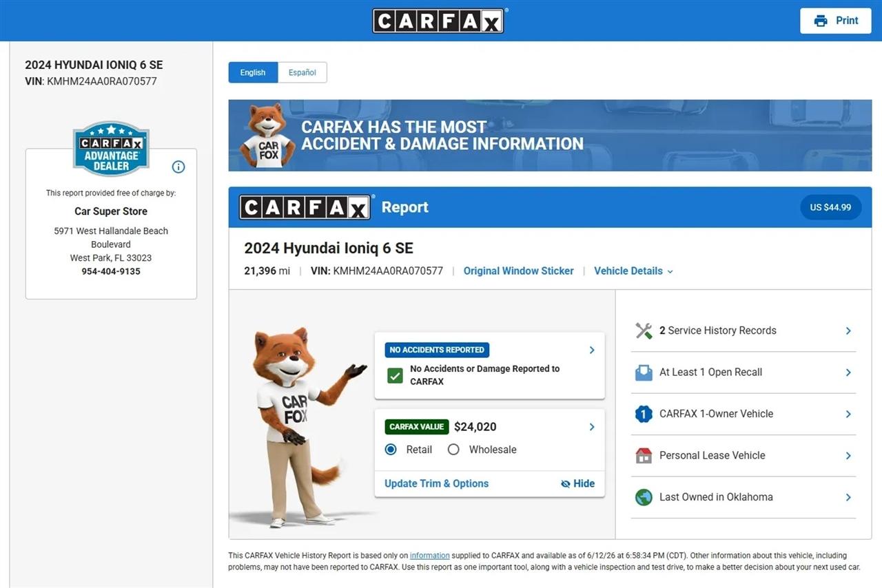This screenshot has width=882, height=588.
Task: Click Update Trim & Options link
Action: tap(437, 483)
